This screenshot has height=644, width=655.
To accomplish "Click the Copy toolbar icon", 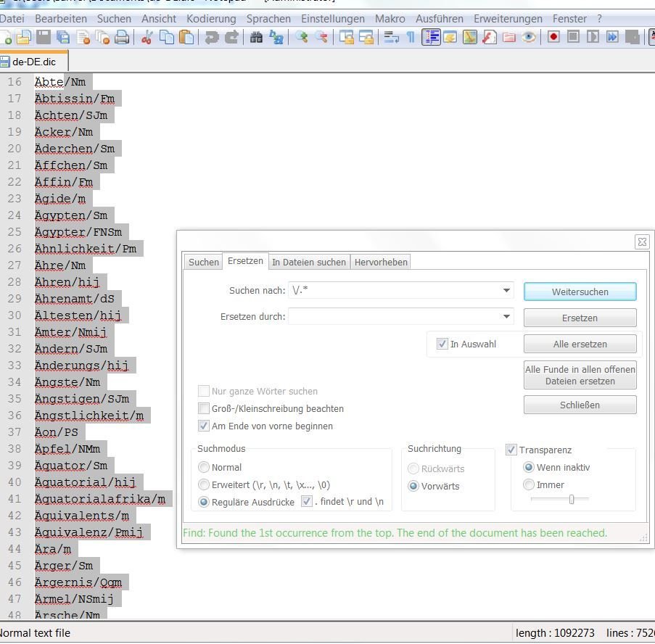I will [167, 38].
